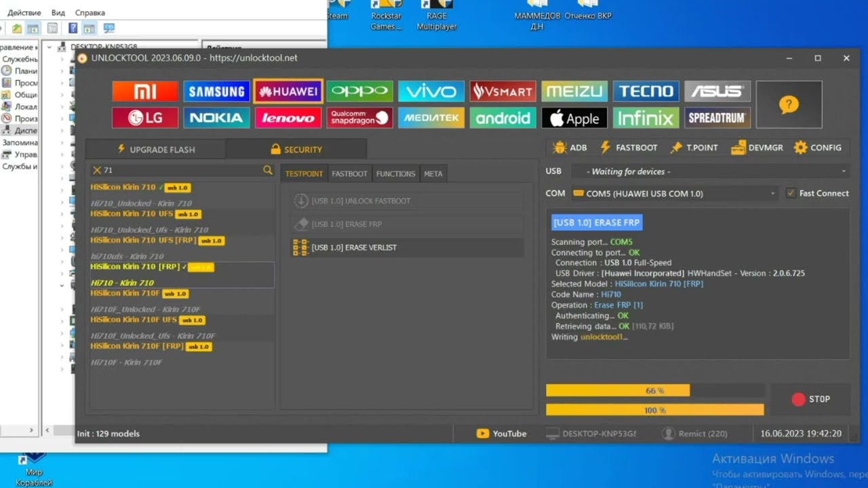Select the Xiaomi MI brand logo
The height and width of the screenshot is (488, 868).
coord(145,91)
